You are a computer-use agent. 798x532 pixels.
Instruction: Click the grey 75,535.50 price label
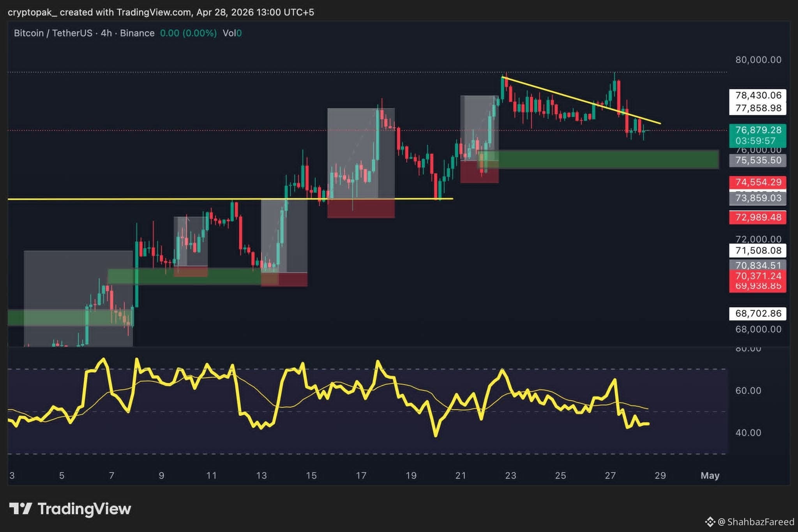pos(758,160)
